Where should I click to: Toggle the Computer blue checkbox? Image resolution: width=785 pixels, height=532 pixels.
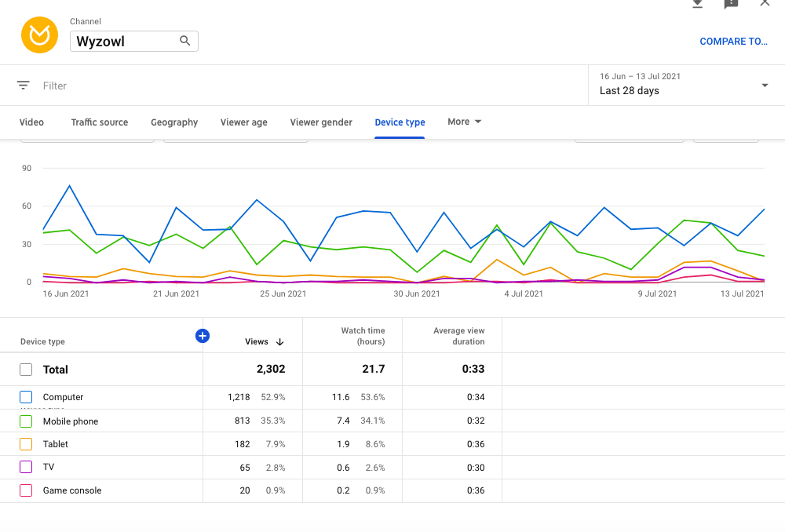(26, 397)
